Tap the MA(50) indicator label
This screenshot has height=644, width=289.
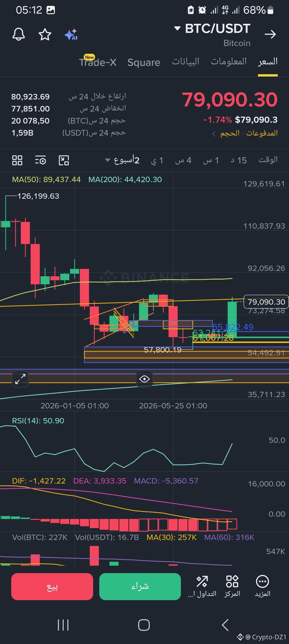tap(46, 179)
